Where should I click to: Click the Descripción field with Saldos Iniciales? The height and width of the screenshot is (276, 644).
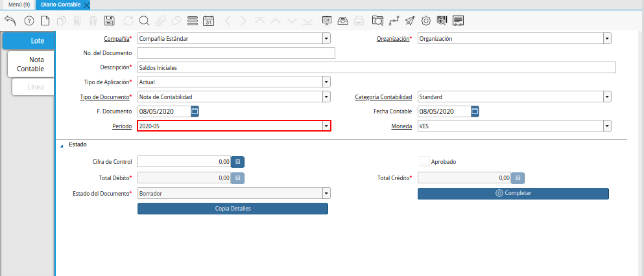(377, 67)
